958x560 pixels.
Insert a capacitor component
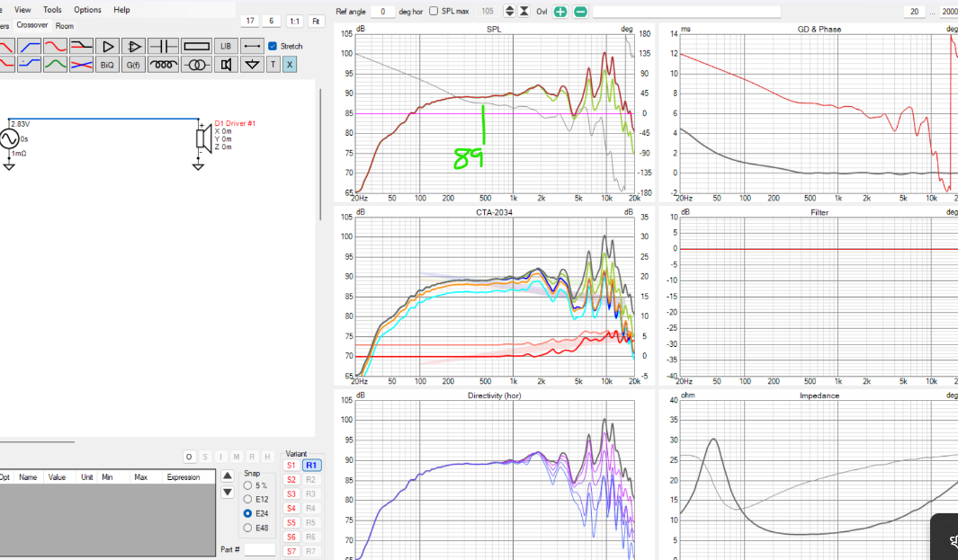pyautogui.click(x=163, y=47)
